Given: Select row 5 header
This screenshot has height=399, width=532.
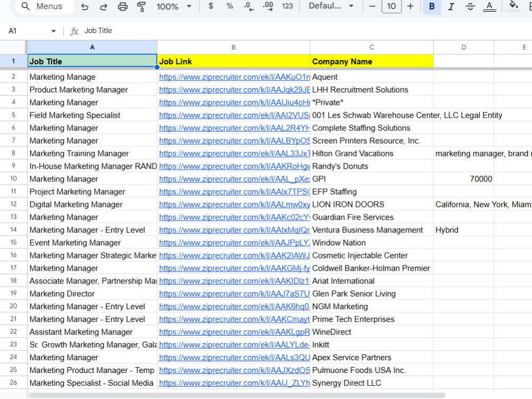Looking at the screenshot, I should click(x=14, y=115).
